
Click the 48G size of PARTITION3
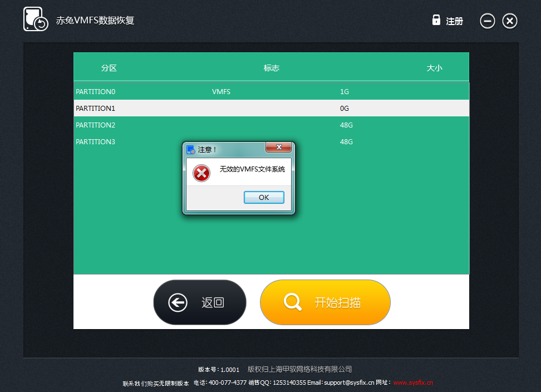346,141
